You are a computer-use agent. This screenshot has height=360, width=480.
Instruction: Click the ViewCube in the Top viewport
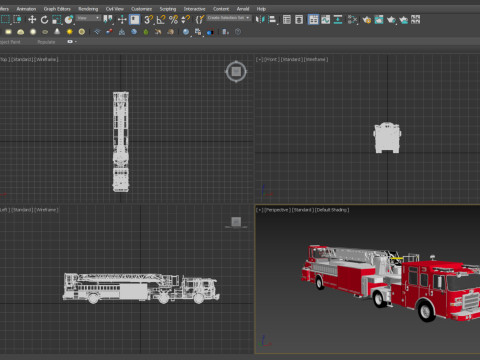[236, 71]
